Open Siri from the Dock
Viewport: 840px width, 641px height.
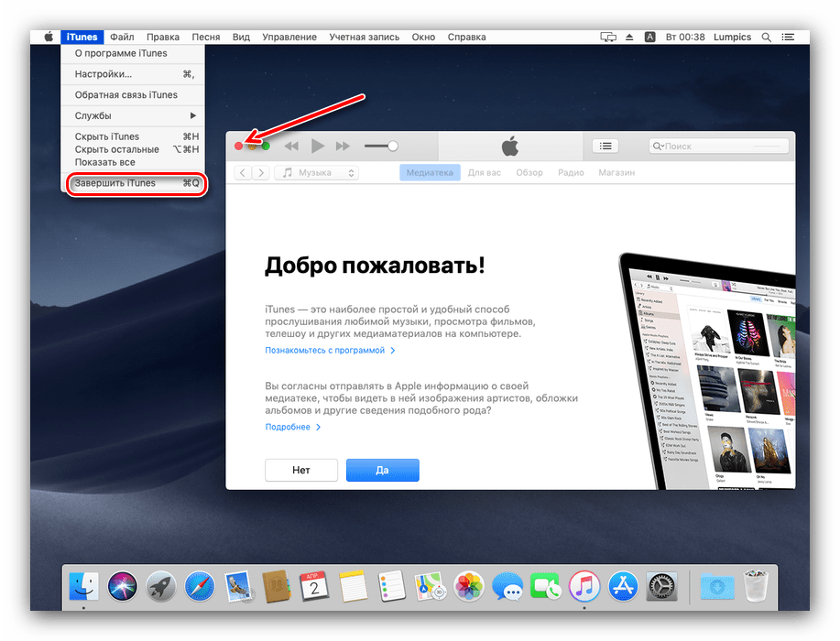122,585
